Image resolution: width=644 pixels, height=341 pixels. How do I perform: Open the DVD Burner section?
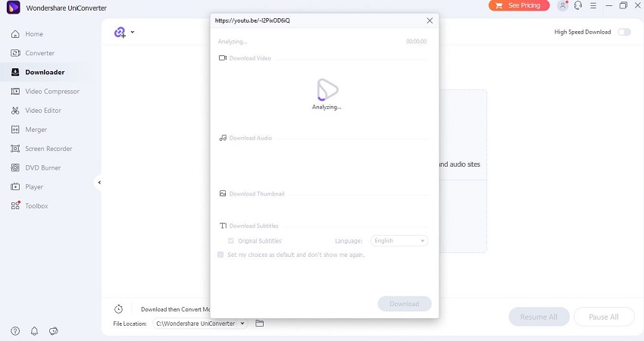[x=36, y=167]
